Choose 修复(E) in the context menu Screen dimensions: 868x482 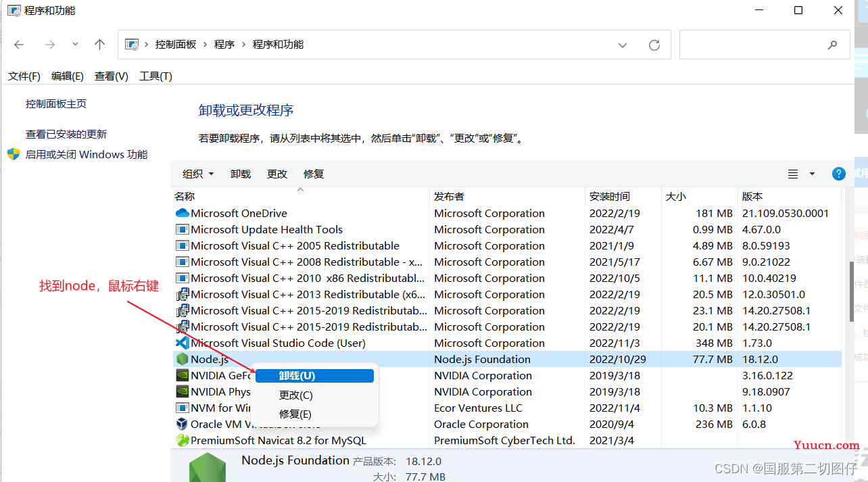point(314,414)
